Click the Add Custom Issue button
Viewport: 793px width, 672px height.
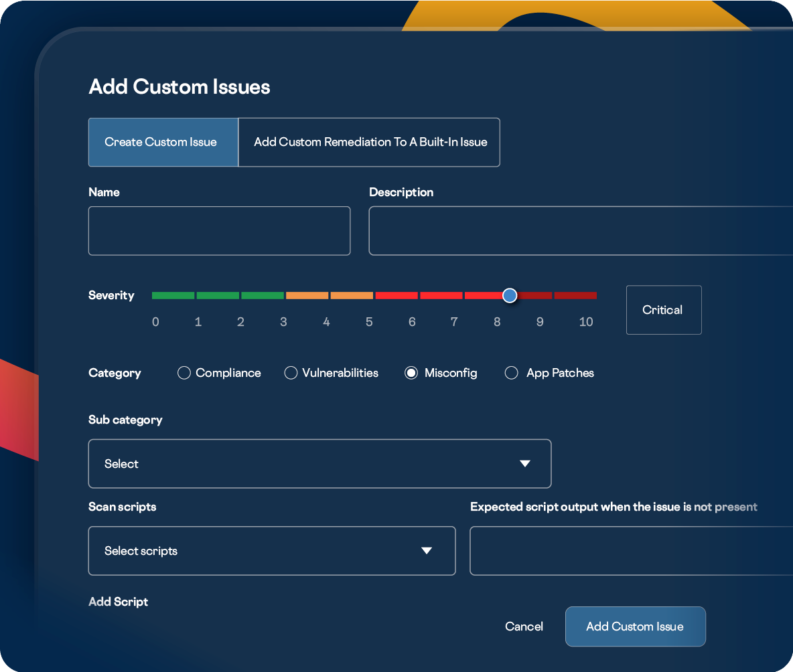[635, 626]
